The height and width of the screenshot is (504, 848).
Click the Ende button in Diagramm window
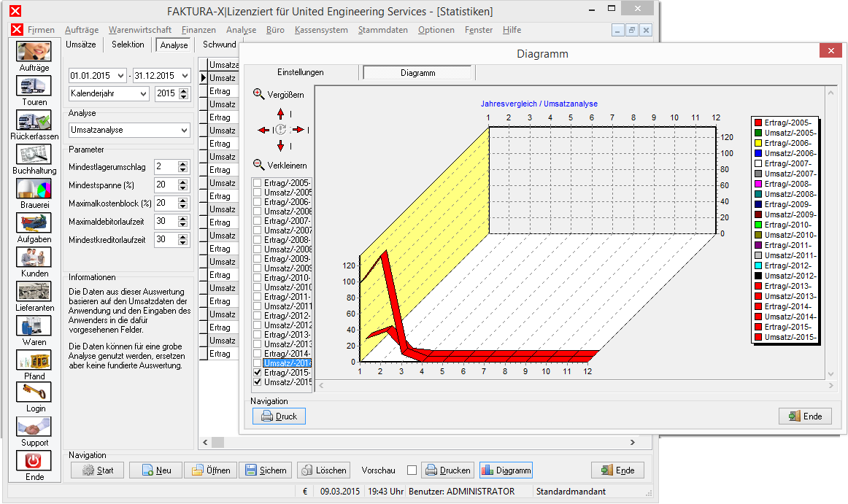coord(805,416)
